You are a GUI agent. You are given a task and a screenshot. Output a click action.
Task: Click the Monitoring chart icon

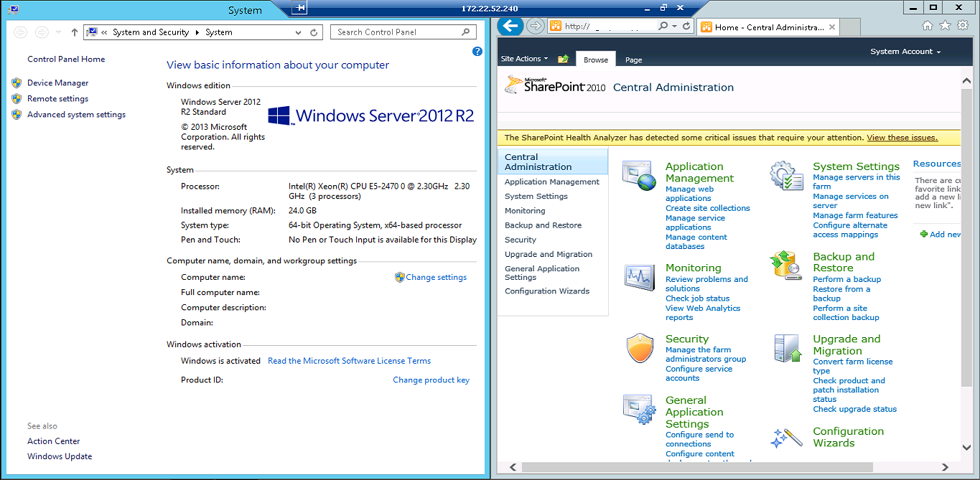pos(639,278)
